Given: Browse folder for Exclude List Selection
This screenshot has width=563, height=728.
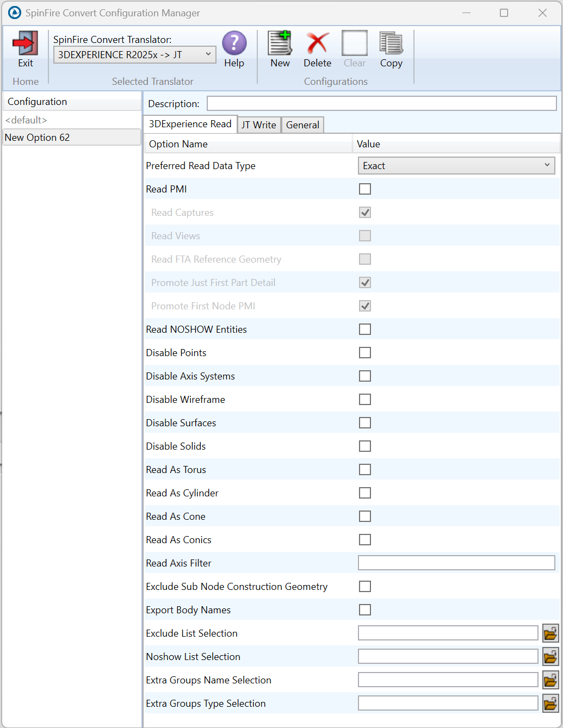Looking at the screenshot, I should [x=550, y=633].
